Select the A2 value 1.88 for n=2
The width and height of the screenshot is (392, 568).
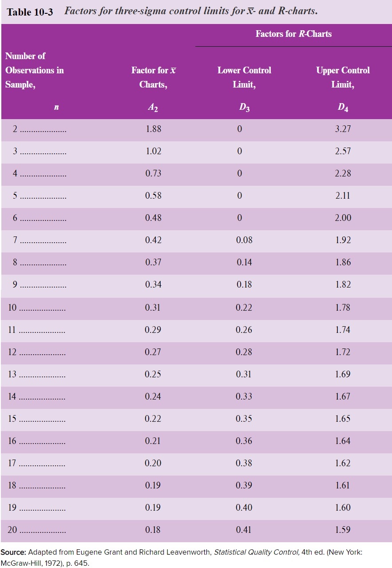pos(153,129)
